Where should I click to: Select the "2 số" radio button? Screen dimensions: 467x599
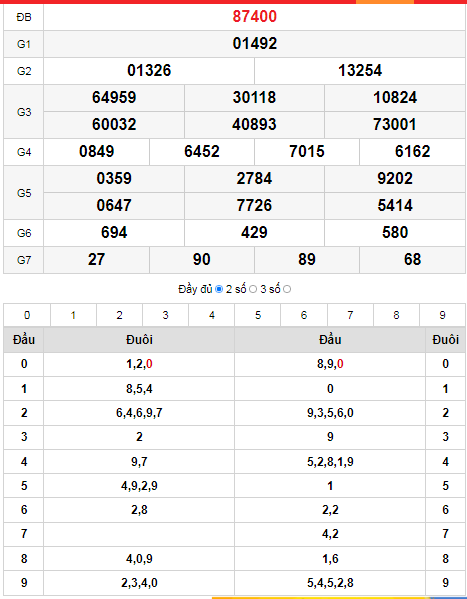(x=253, y=289)
